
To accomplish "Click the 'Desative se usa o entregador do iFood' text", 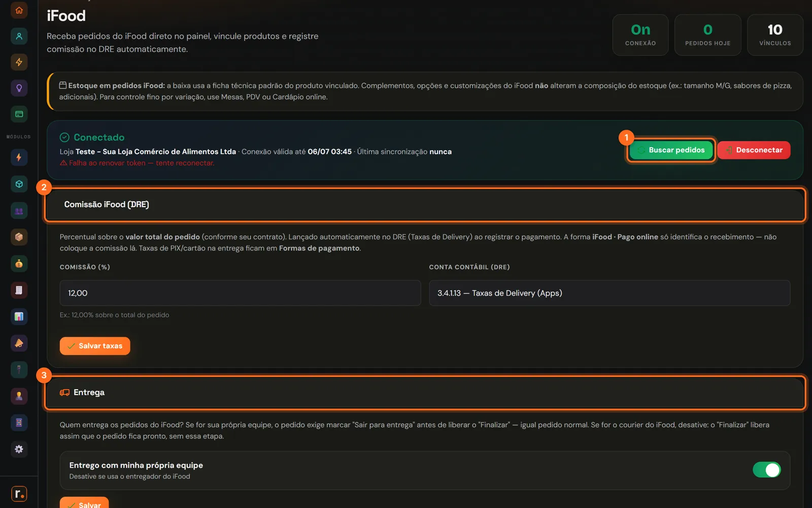I will 129,477.
